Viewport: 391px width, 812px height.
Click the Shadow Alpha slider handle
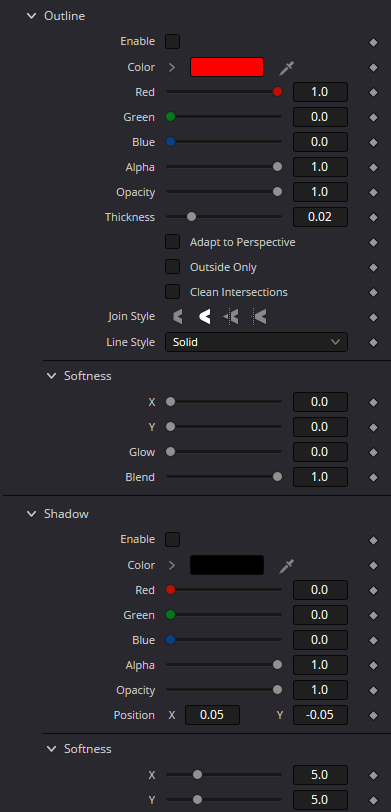click(x=278, y=664)
